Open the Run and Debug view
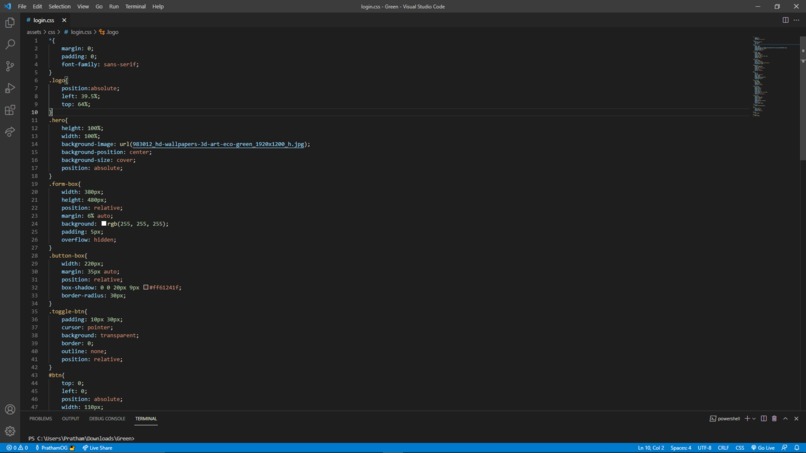The height and width of the screenshot is (453, 806). [10, 88]
